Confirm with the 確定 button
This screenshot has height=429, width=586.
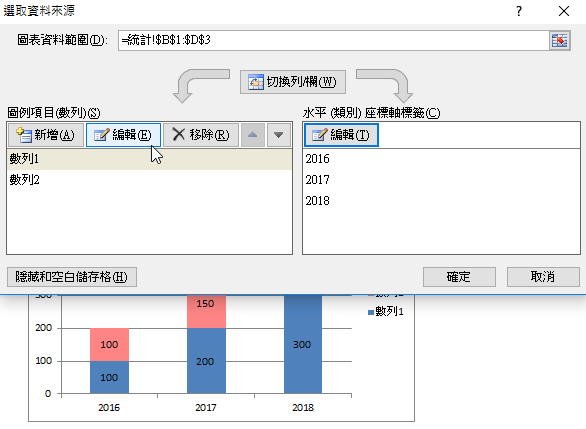459,277
